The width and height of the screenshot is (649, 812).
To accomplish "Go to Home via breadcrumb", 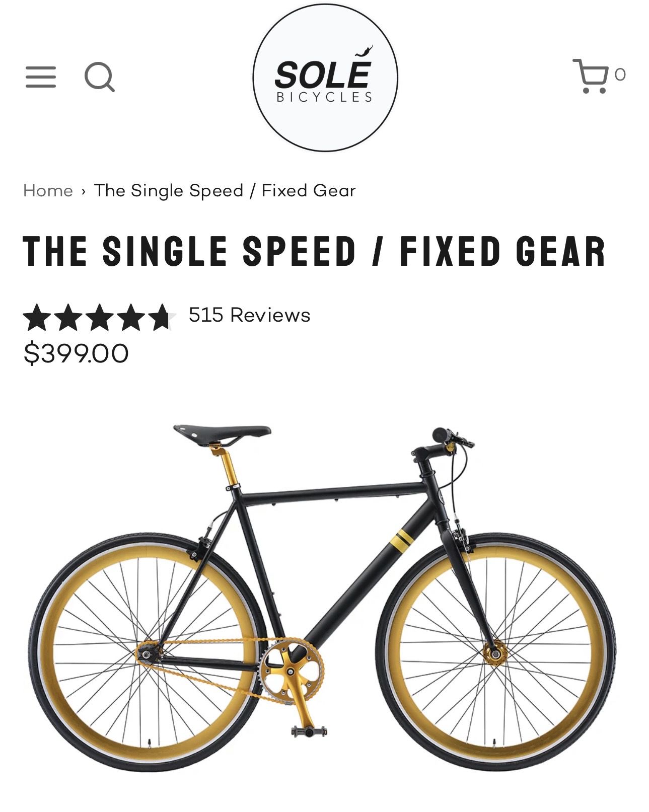I will (x=48, y=190).
